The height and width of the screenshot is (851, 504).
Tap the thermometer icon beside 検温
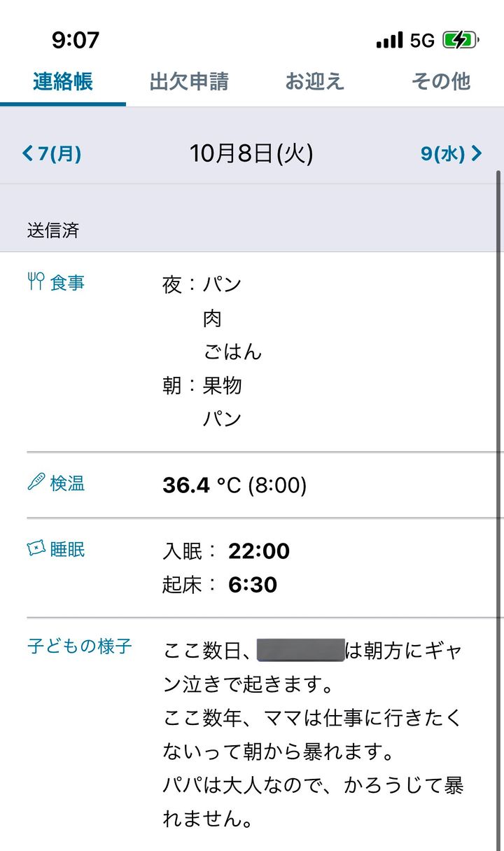(x=36, y=483)
